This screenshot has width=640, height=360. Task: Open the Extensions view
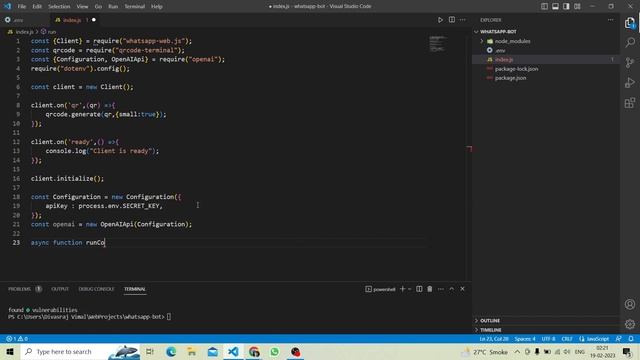click(630, 102)
